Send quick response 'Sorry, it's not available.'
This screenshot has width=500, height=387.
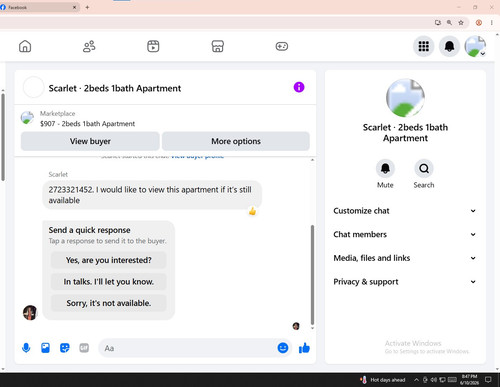tap(108, 303)
